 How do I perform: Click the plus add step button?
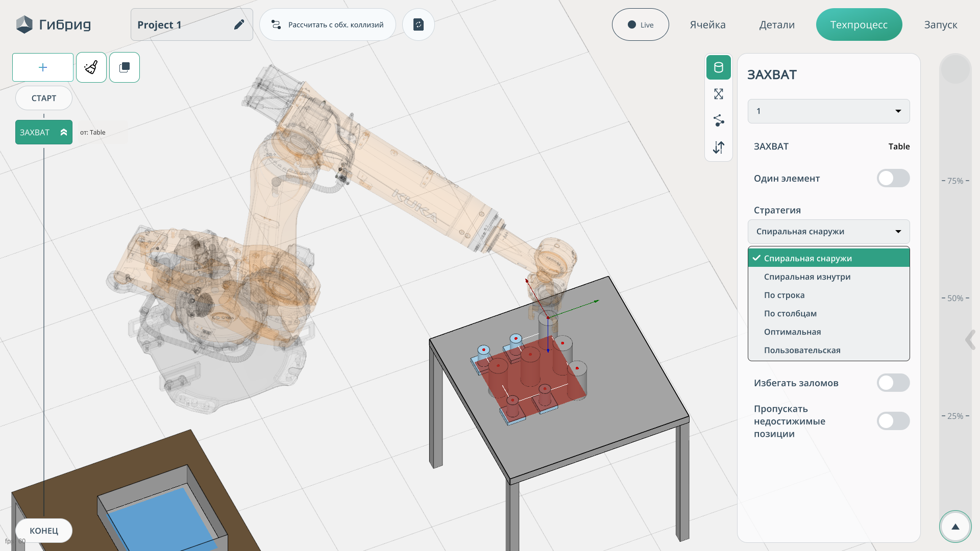point(43,67)
